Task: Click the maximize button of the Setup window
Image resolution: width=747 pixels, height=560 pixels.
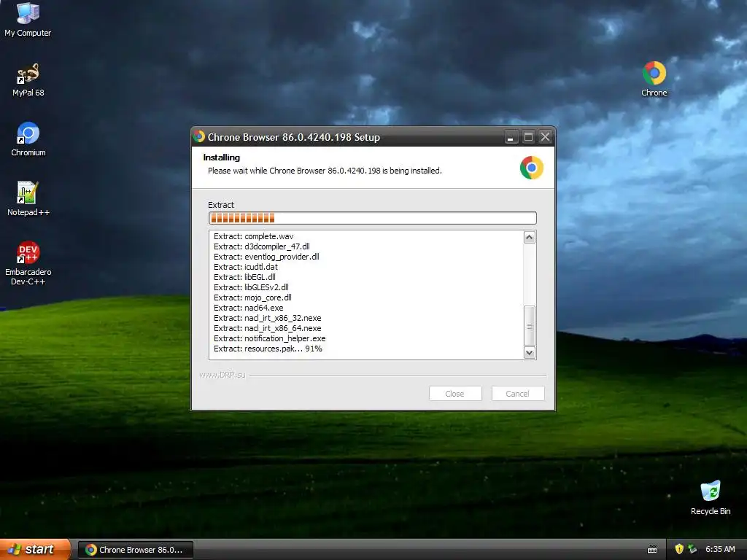Action: click(x=528, y=137)
